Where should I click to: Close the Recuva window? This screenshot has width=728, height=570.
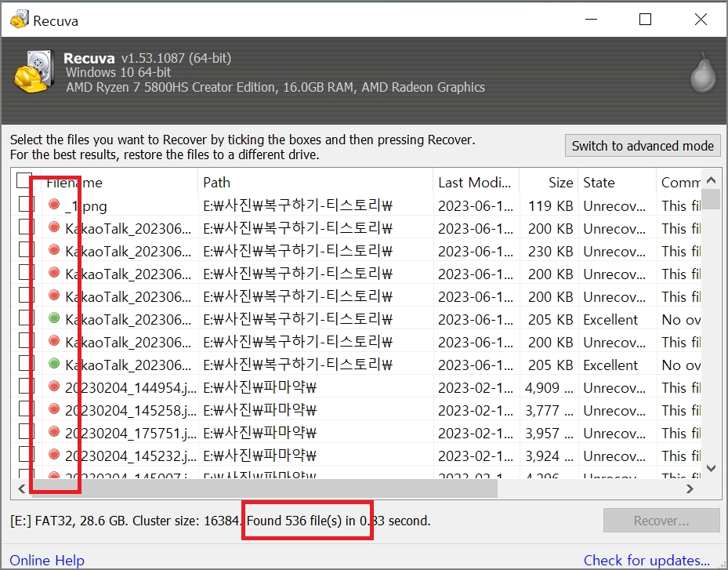click(701, 20)
